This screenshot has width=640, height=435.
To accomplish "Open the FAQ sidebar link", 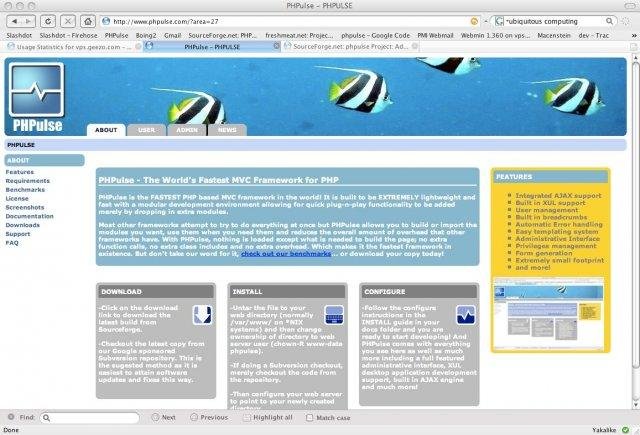I will (12, 243).
